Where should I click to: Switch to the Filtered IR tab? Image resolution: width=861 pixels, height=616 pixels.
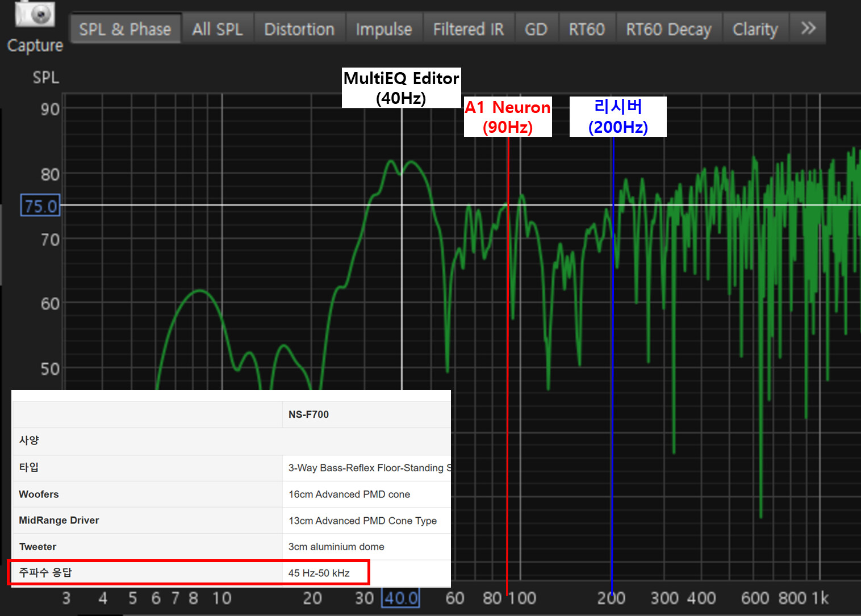468,29
